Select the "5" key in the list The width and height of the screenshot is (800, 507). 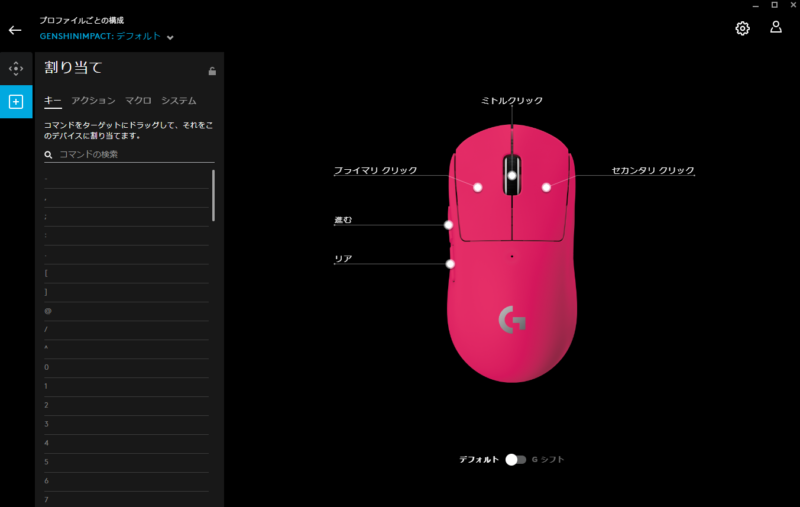coord(127,462)
